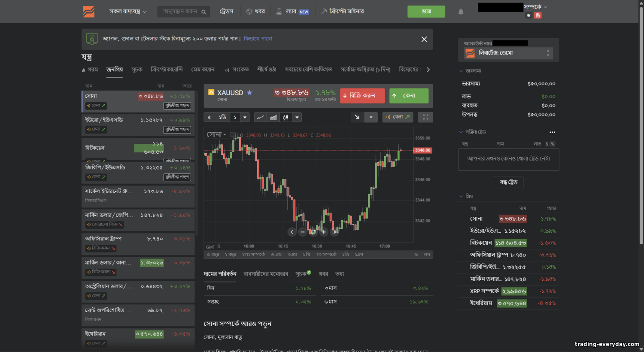
Task: Select the area chart type icon
Action: (x=273, y=117)
